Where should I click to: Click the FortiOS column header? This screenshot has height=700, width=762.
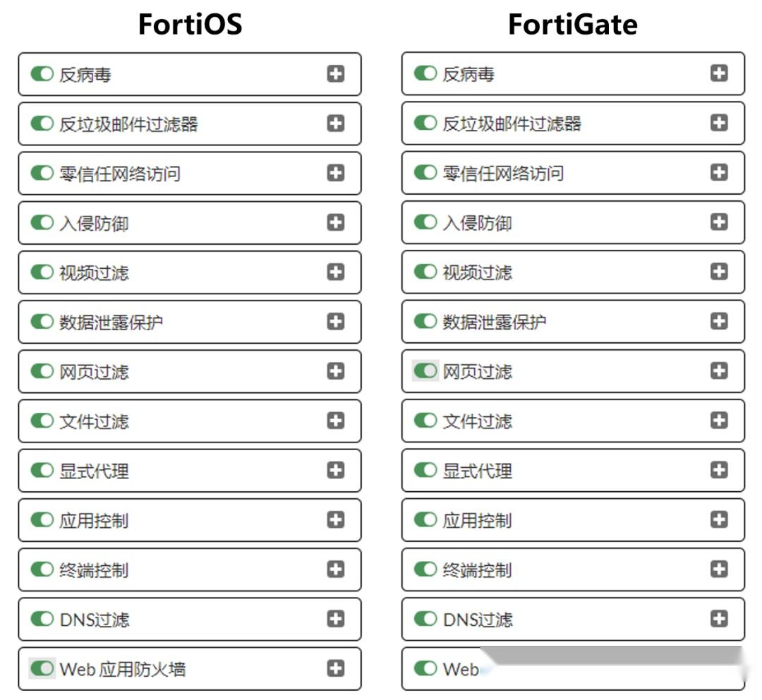188,23
